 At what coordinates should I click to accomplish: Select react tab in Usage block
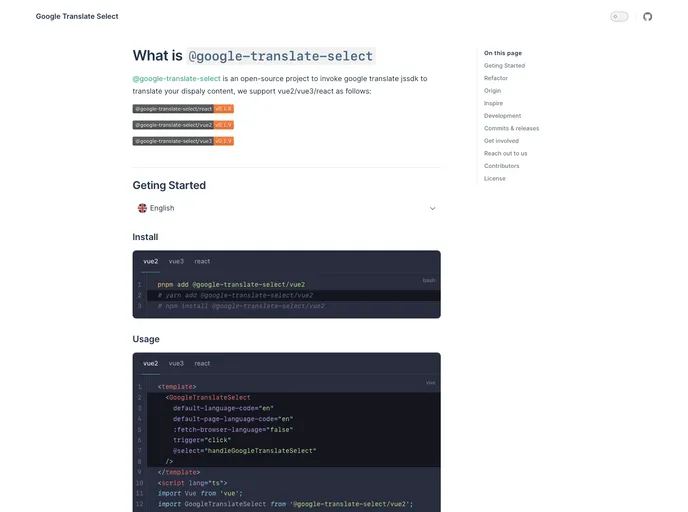pyautogui.click(x=202, y=363)
